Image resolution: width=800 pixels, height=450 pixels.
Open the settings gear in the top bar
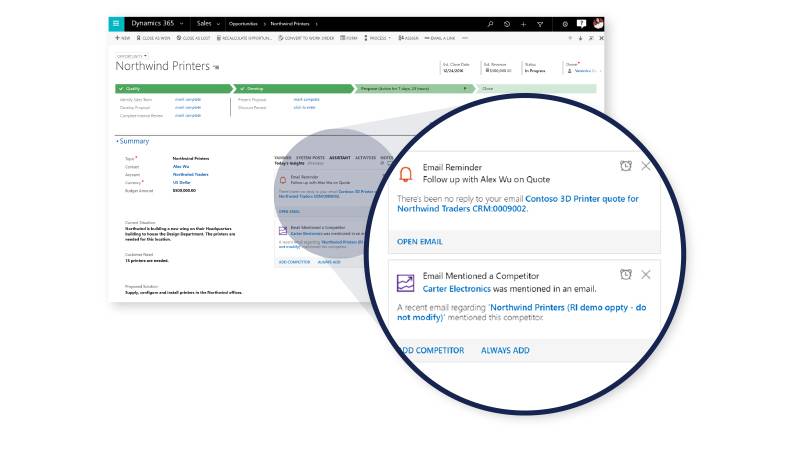click(x=565, y=24)
